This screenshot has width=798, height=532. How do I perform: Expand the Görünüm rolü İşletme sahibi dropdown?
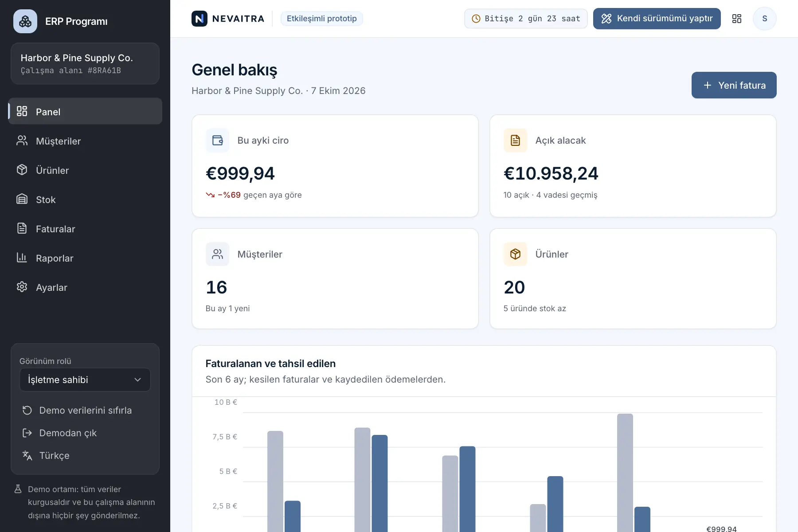[x=85, y=380]
